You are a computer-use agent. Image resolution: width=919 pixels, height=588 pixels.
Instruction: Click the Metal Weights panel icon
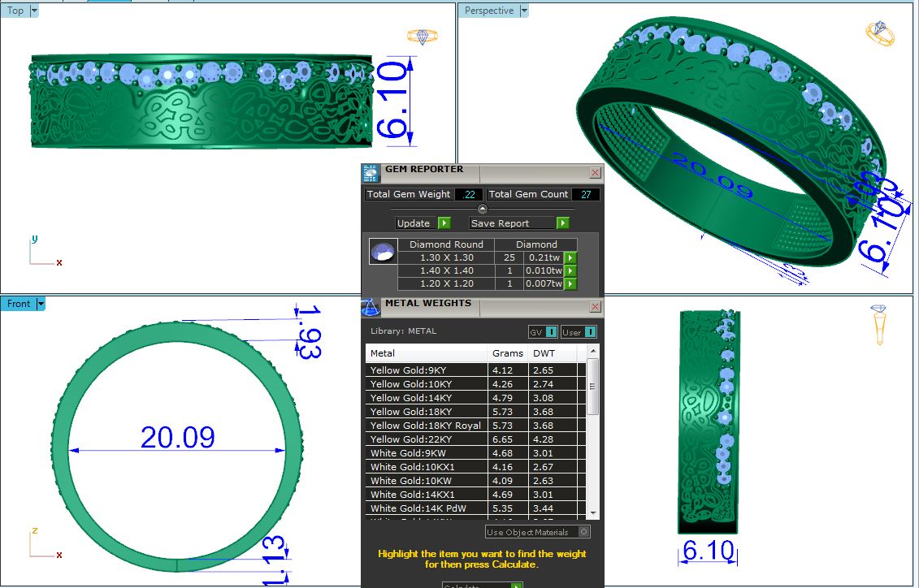click(x=371, y=307)
